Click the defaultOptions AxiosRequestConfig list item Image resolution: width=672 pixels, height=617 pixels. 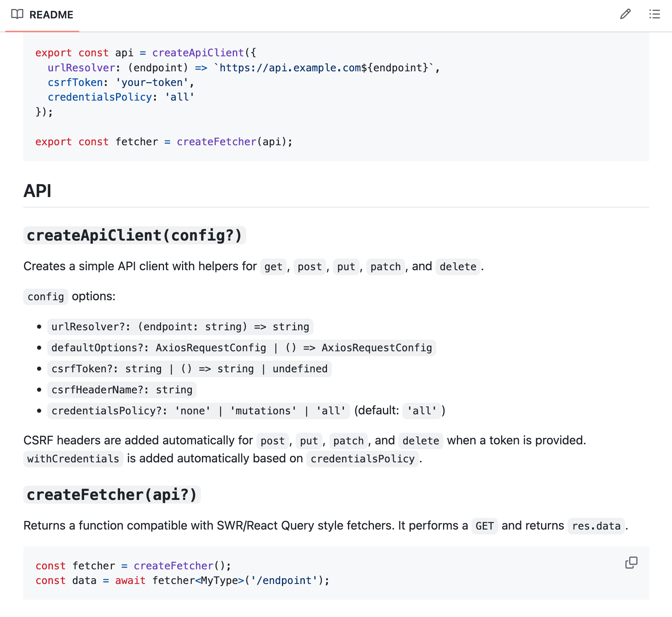tap(242, 348)
